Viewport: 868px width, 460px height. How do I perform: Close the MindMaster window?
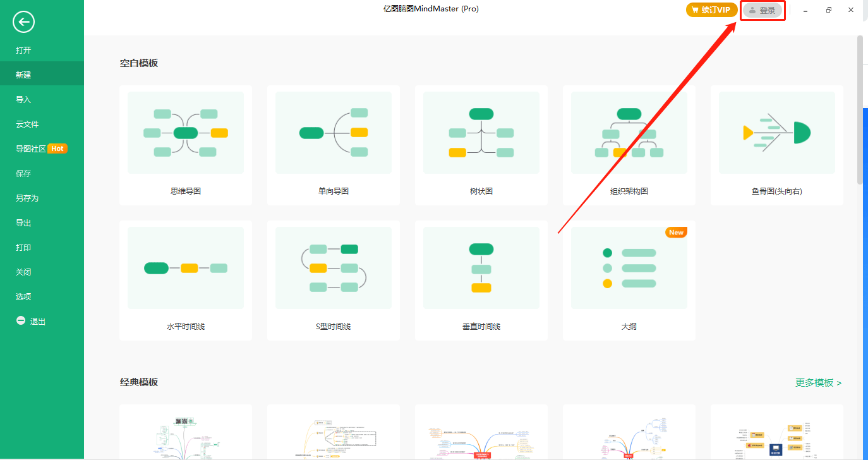point(851,10)
